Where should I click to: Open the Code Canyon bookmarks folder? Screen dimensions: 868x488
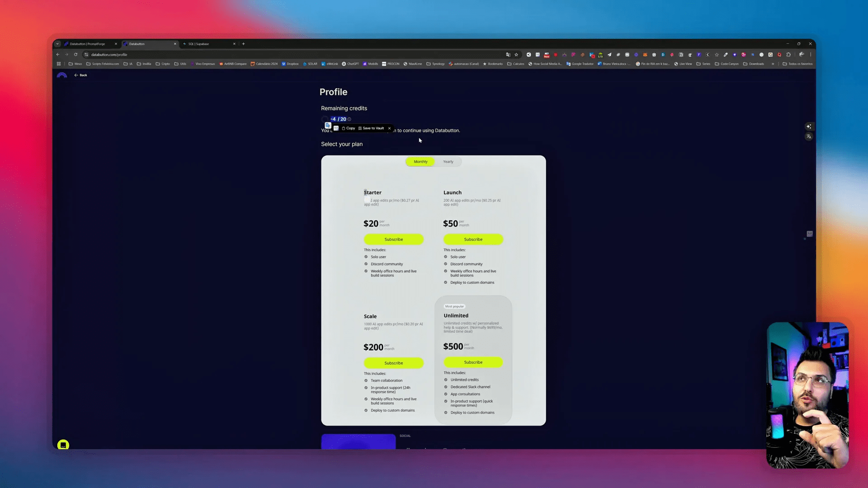[726, 64]
